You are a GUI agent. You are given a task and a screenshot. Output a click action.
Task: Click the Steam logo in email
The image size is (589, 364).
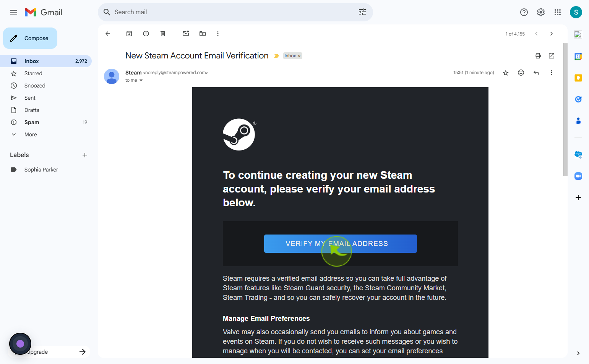pos(239,134)
